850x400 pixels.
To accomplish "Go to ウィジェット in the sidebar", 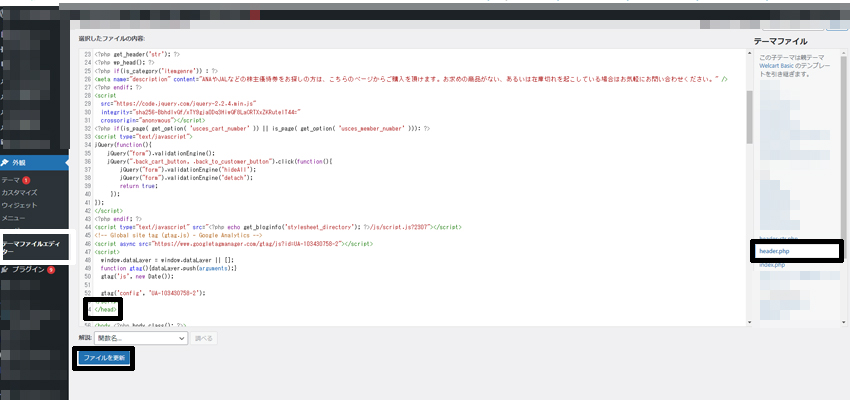I will 19,205.
